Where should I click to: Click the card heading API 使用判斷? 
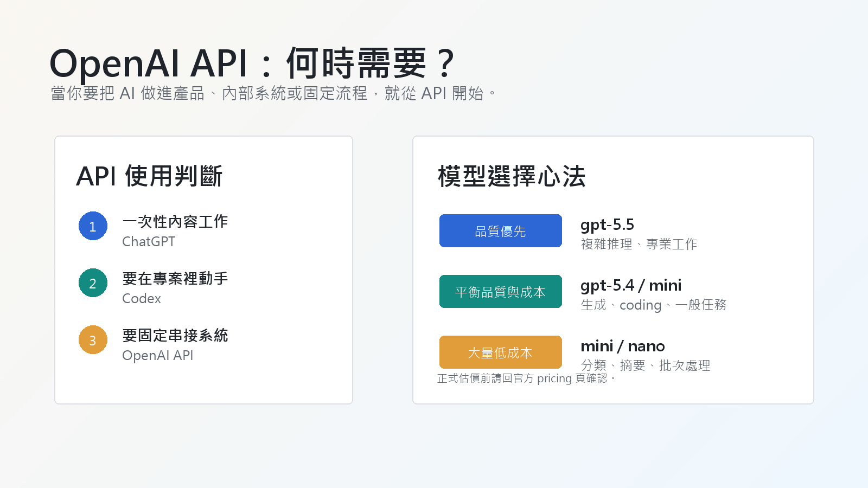(x=149, y=176)
